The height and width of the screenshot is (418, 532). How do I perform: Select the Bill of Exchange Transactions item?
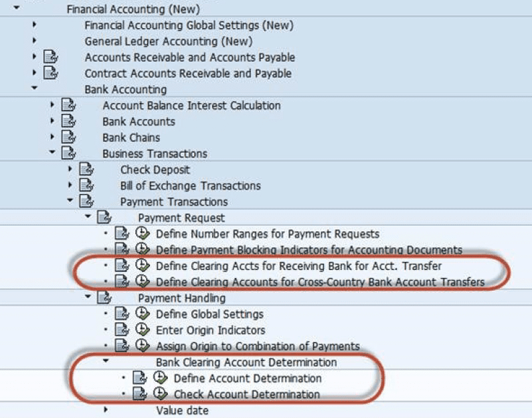(x=190, y=186)
